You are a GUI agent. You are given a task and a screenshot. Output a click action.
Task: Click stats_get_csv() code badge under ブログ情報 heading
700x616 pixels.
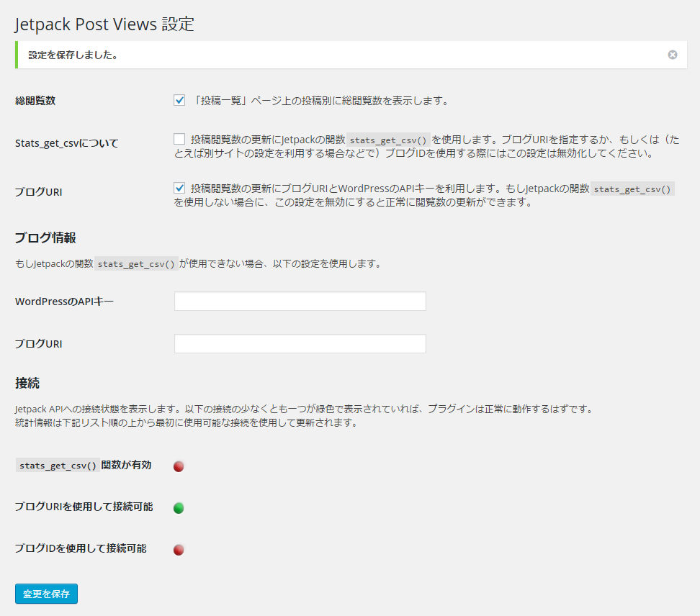click(x=136, y=263)
